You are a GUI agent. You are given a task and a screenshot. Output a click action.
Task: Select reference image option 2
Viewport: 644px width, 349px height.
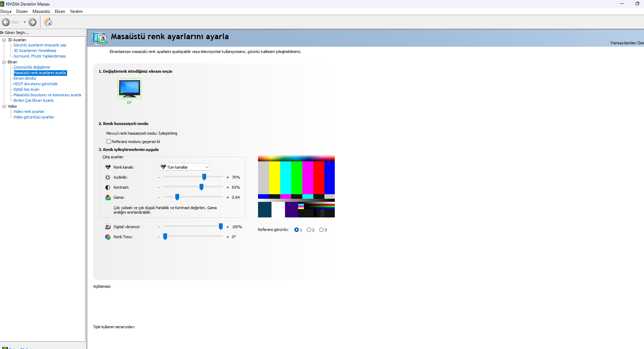[x=309, y=230]
